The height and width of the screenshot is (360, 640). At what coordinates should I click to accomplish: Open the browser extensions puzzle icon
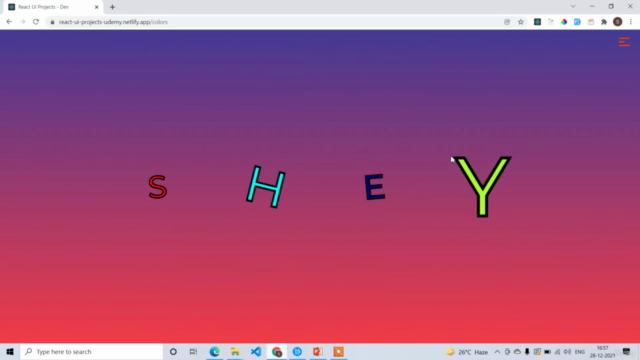tap(604, 22)
